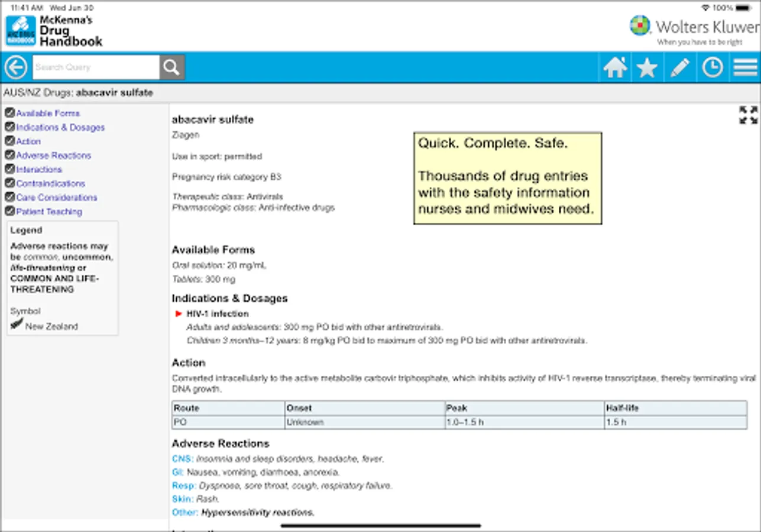Viewport: 761px width, 532px height.
Task: Toggle the Contraindications checkbox
Action: click(9, 183)
